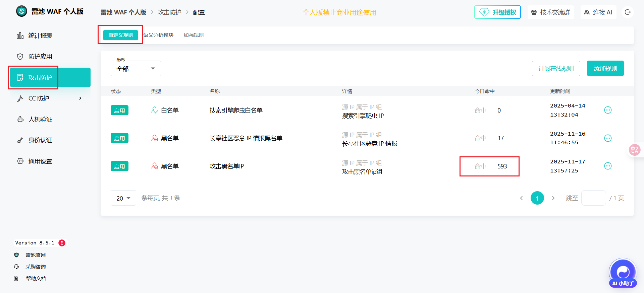Viewport: 644px width, 293px height.
Task: Toggle 启用 status for 攻击黑名单IP
Action: pyautogui.click(x=119, y=166)
